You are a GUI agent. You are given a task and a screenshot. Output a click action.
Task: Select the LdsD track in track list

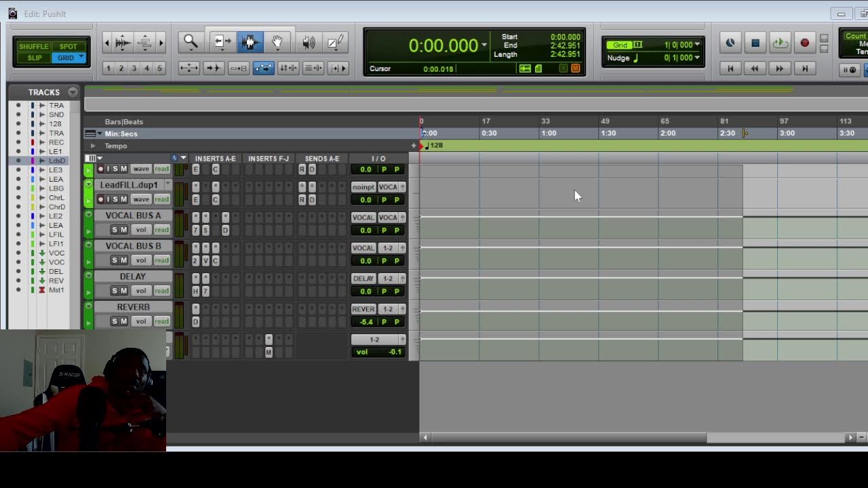pos(57,161)
